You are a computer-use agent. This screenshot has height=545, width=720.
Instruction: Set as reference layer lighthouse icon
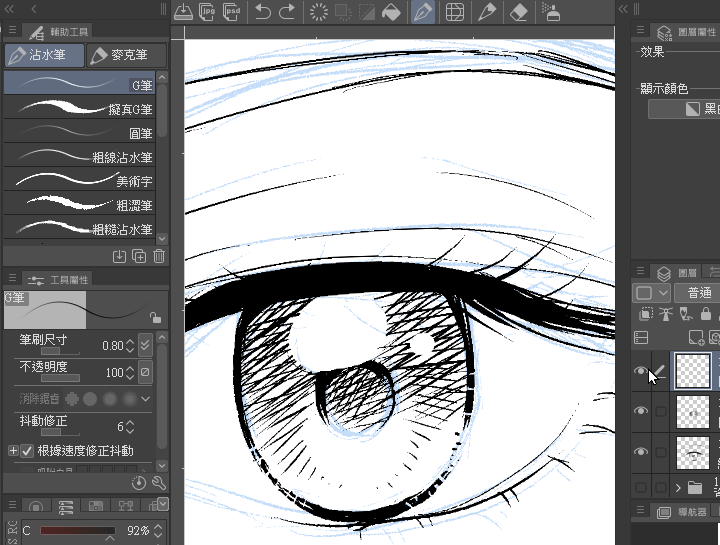[666, 314]
